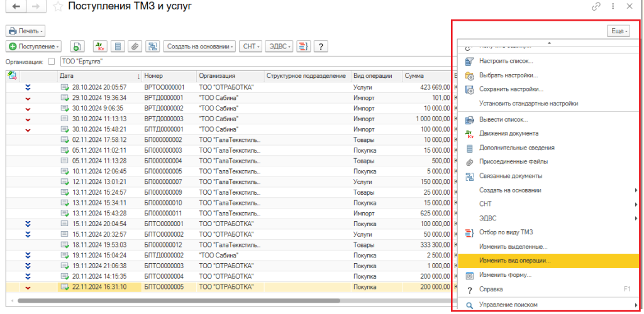
Task: Click the filter by ТМЗ type toolbar icon
Action: [303, 46]
